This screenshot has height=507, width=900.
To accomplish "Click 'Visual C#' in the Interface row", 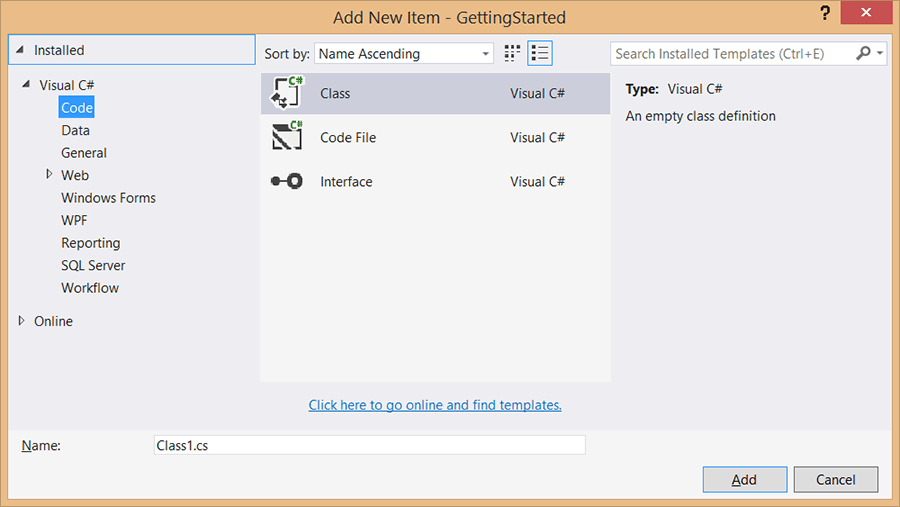I will [x=537, y=181].
